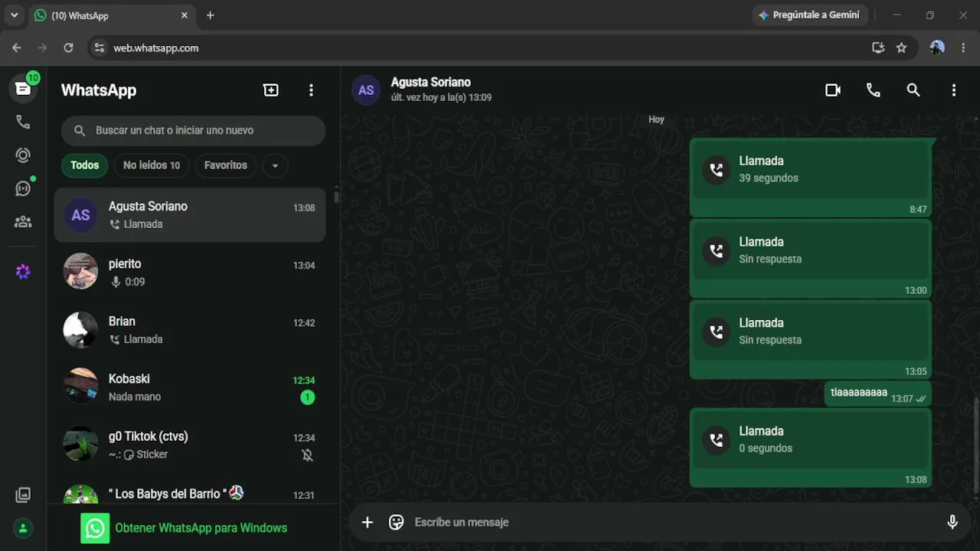Click the call icon of 39 segundos call
The width and height of the screenshot is (980, 551).
(716, 170)
